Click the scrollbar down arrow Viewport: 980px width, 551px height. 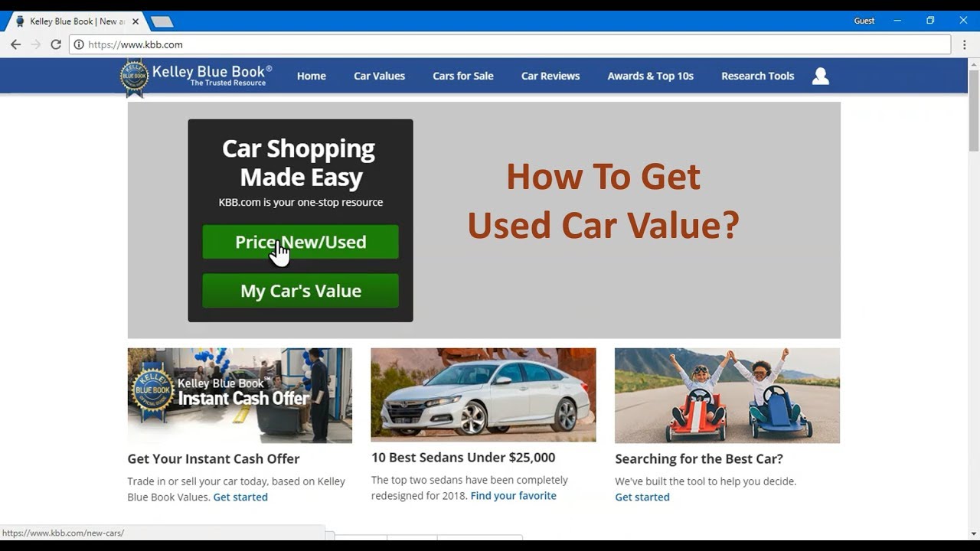pos(974,533)
